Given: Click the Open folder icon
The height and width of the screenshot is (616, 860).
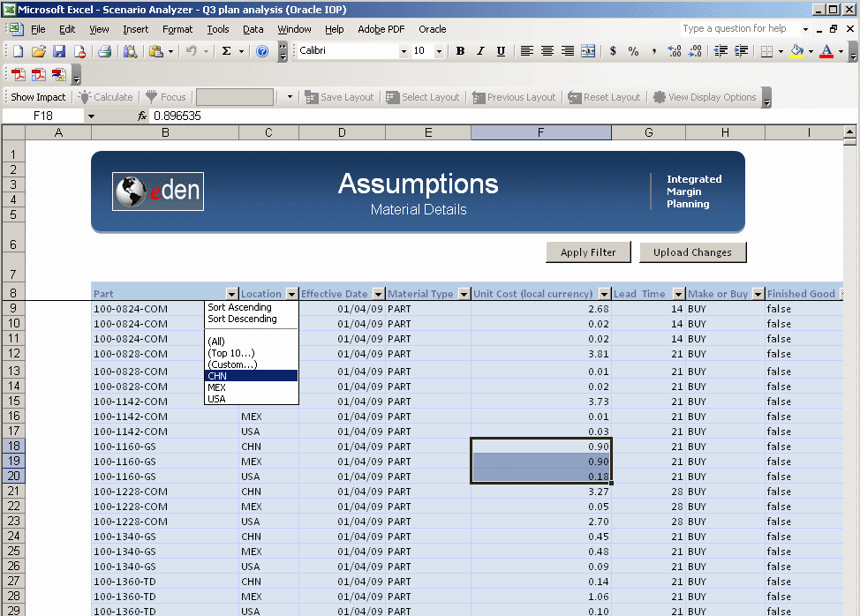Looking at the screenshot, I should (38, 51).
